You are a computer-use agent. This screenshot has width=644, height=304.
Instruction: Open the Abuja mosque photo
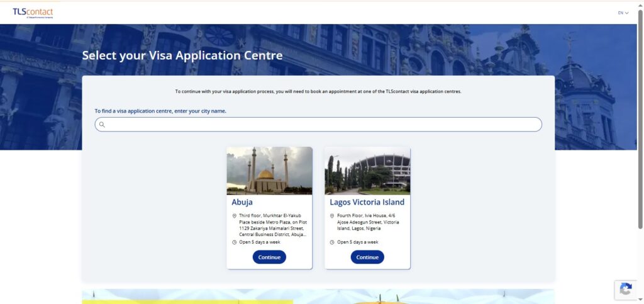tap(269, 171)
